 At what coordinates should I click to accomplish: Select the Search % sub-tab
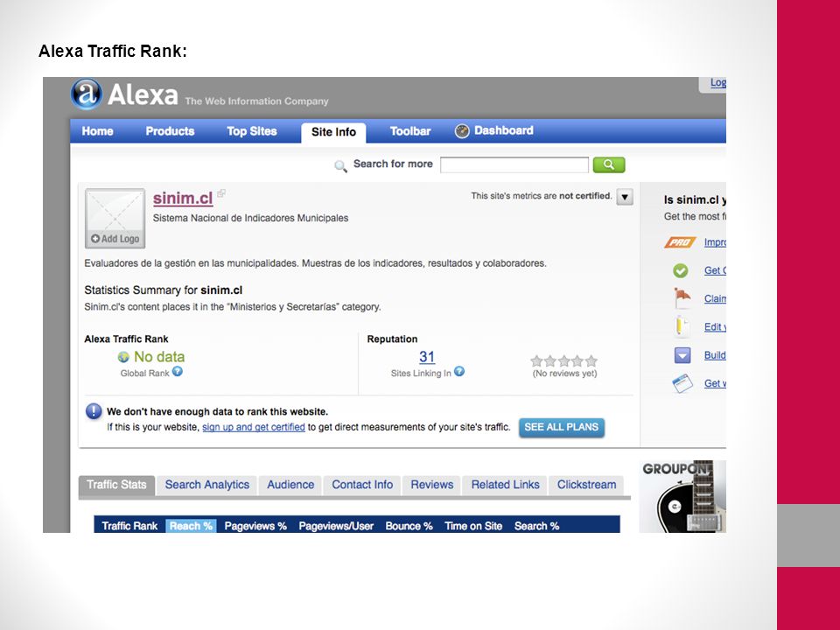536,526
